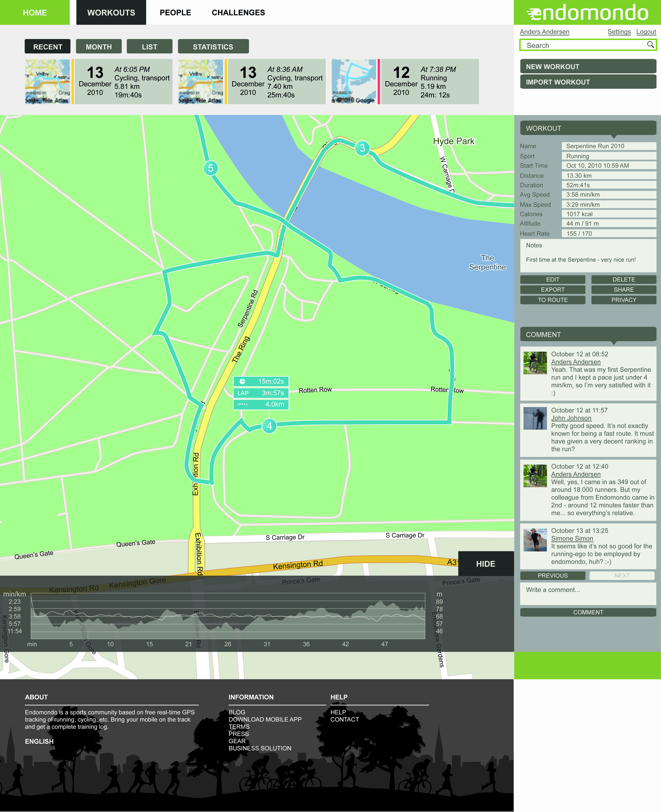
Task: Open the CONTACT footer link
Action: tap(345, 720)
